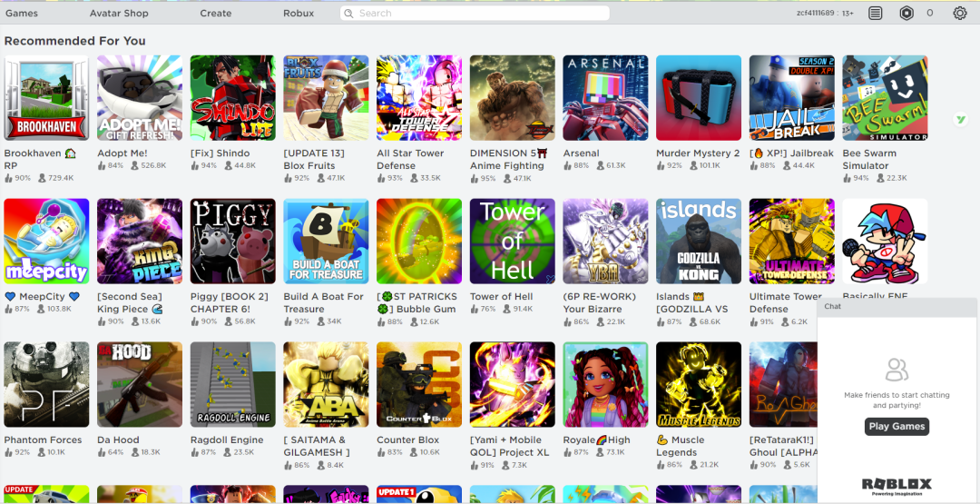Viewport: 980px width, 504px height.
Task: Open the Robux menu item
Action: (x=299, y=13)
